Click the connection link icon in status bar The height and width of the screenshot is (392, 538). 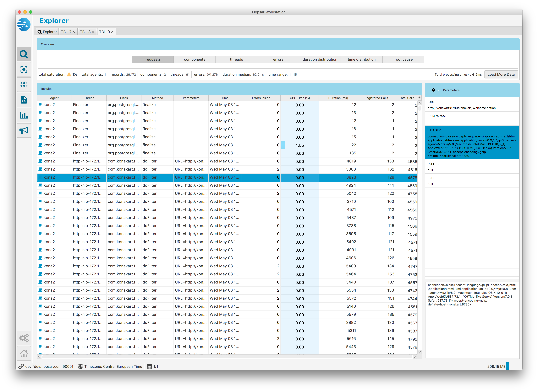pyautogui.click(x=21, y=367)
